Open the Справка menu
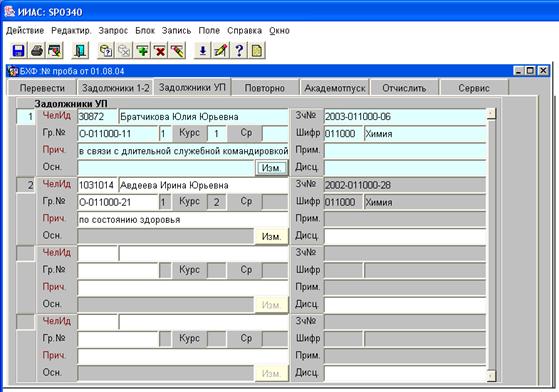Screen dimensions: 559x392 pyautogui.click(x=245, y=31)
